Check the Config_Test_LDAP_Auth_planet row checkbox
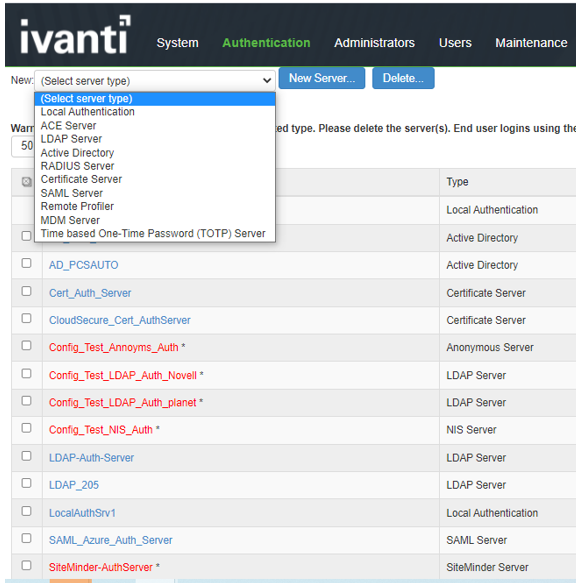This screenshot has width=579, height=583. point(26,401)
